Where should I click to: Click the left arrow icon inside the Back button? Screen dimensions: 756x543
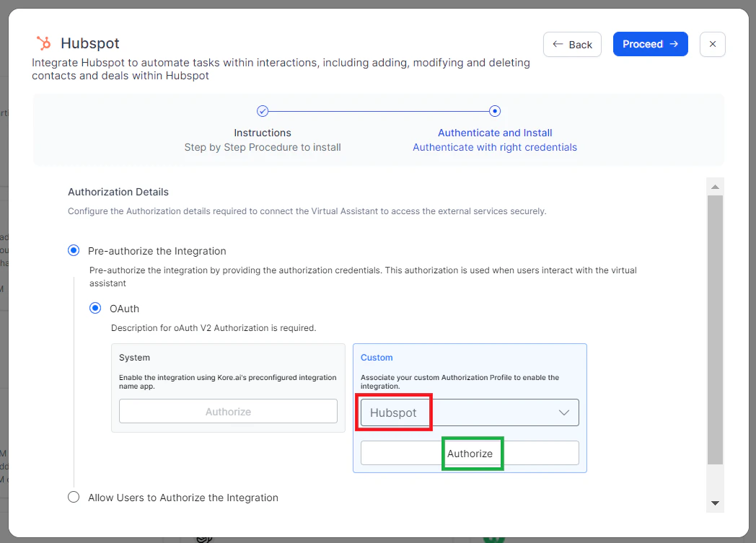(x=557, y=44)
